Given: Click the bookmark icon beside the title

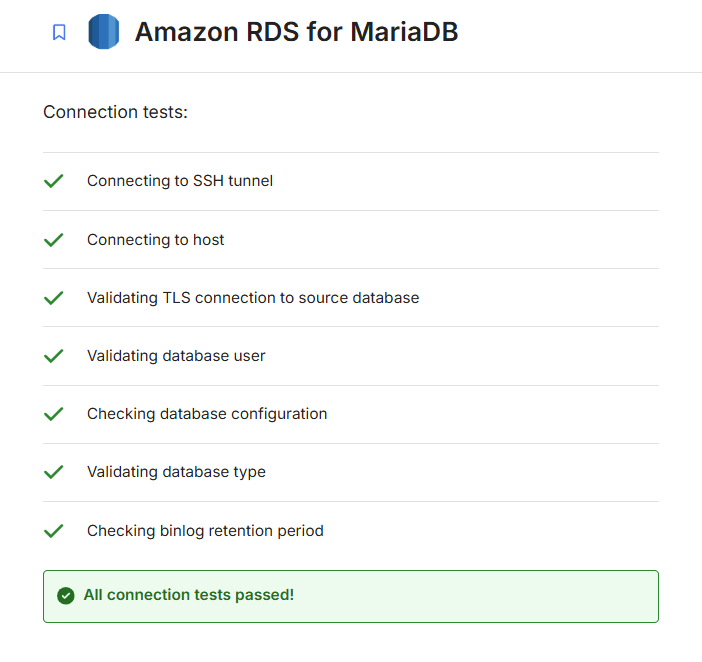Looking at the screenshot, I should [x=59, y=32].
